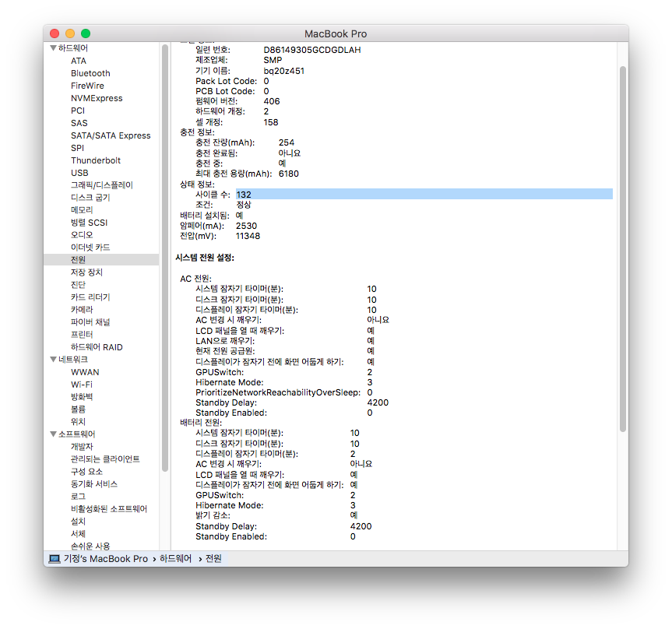Click the sidebar vertical scrollbar
Viewport: 672px width, 629px height.
click(x=164, y=257)
